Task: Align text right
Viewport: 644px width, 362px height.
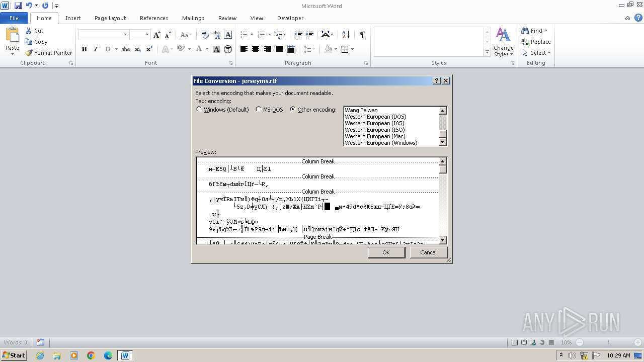Action: coord(268,49)
